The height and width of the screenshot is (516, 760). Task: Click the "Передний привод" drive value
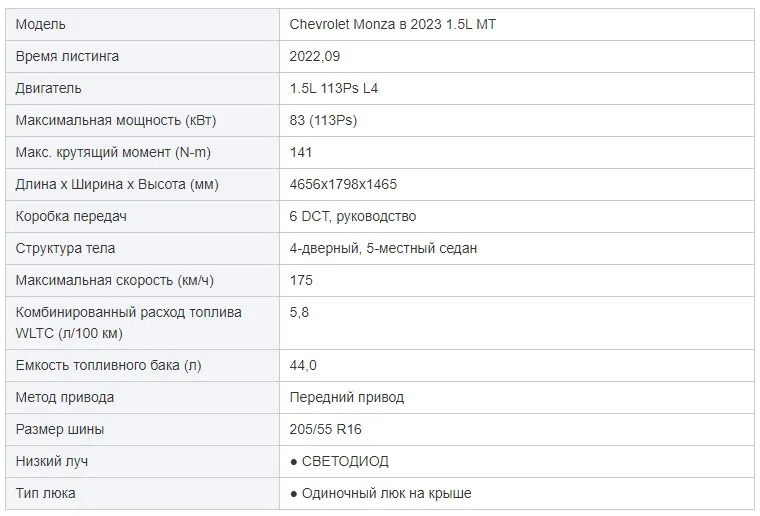click(x=347, y=397)
